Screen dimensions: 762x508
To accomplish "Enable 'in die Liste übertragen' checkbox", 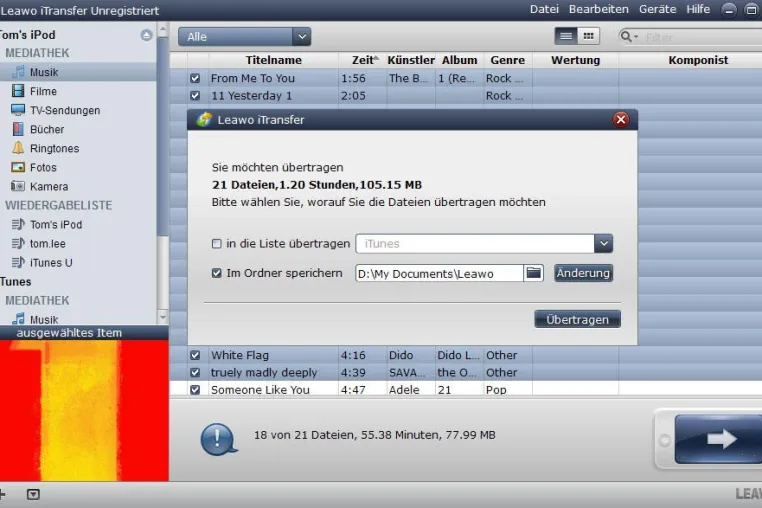I will [217, 244].
